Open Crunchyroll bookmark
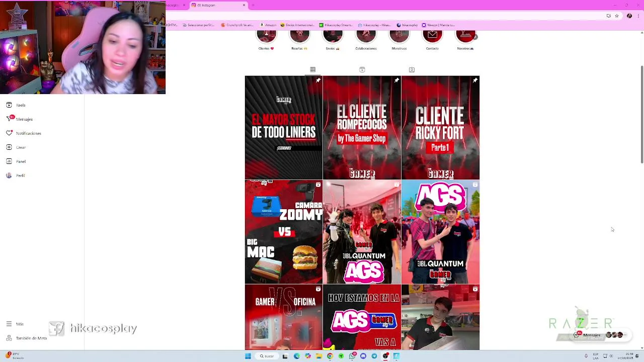 pyautogui.click(x=237, y=25)
